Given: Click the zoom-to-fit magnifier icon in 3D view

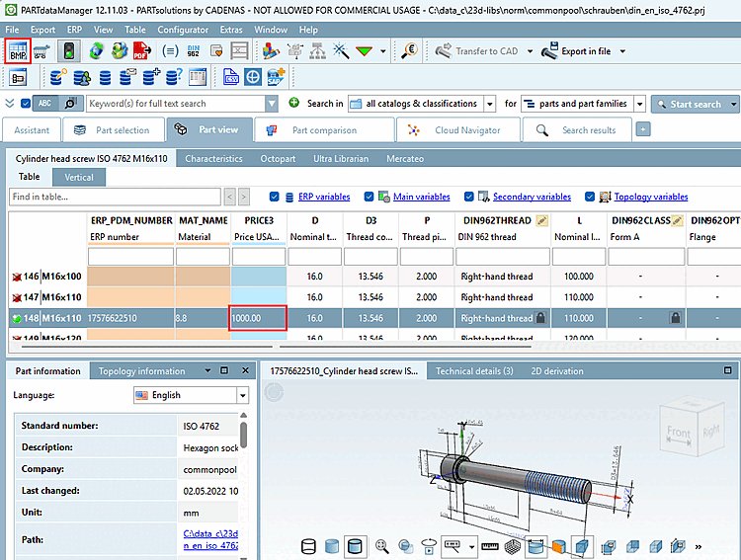Looking at the screenshot, I should [381, 547].
